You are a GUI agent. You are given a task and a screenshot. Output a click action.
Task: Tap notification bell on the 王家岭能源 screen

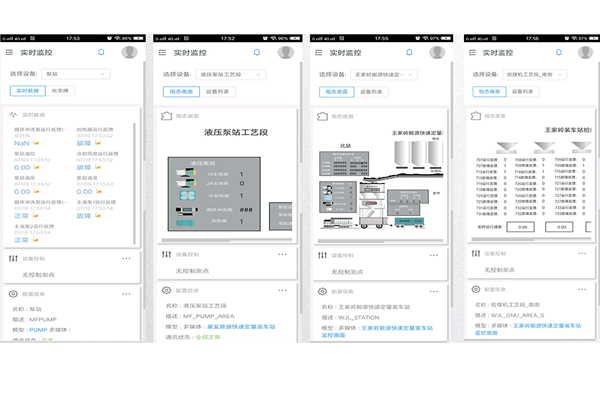(x=411, y=52)
